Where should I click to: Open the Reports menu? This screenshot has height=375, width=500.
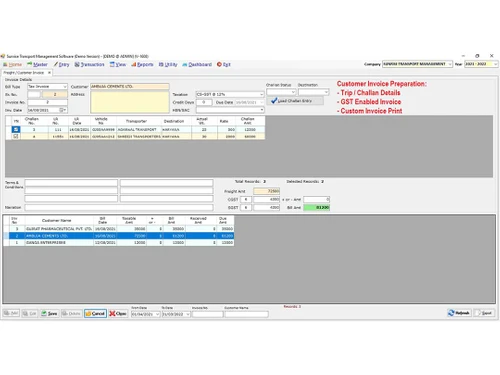(x=142, y=64)
